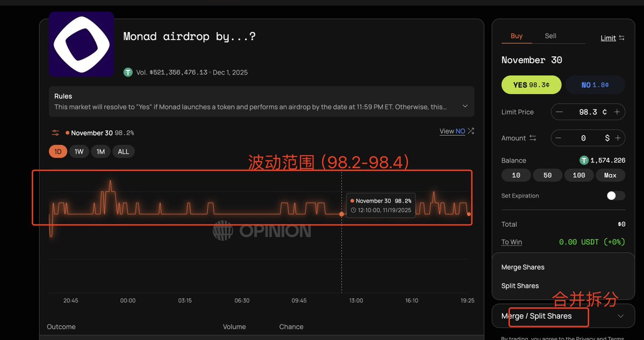Image resolution: width=644 pixels, height=340 pixels.
Task: Decrease Amount with minus button
Action: click(x=558, y=138)
